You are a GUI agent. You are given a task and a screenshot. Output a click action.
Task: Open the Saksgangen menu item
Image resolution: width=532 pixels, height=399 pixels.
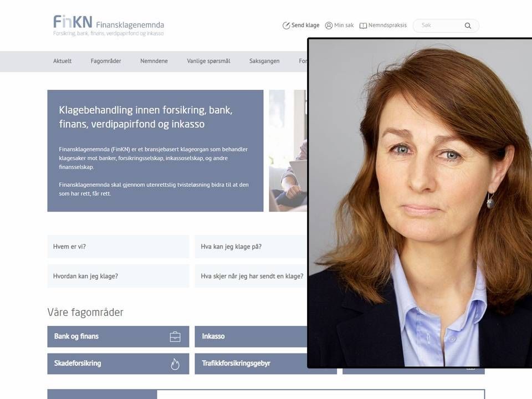[x=264, y=61]
